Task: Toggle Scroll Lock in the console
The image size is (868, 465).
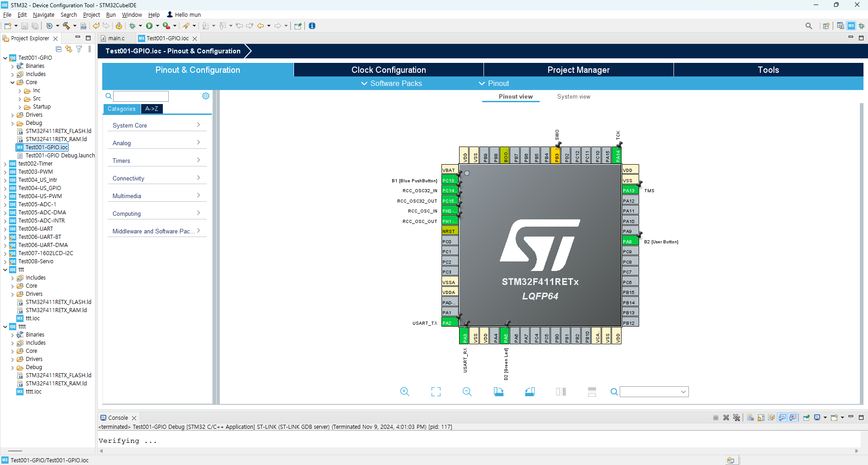Action: (x=761, y=418)
